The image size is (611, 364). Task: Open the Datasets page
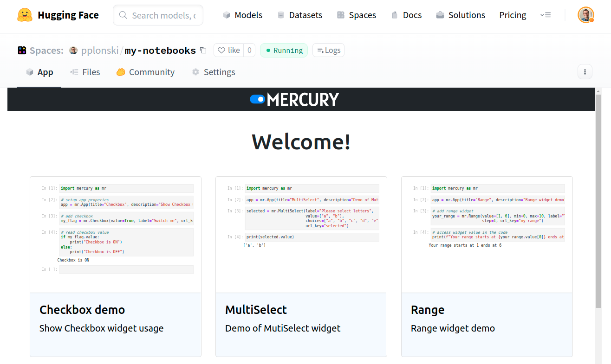pyautogui.click(x=299, y=15)
